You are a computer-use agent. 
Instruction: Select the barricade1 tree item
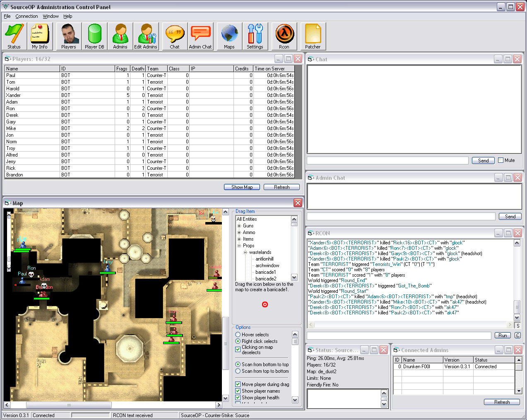click(265, 272)
